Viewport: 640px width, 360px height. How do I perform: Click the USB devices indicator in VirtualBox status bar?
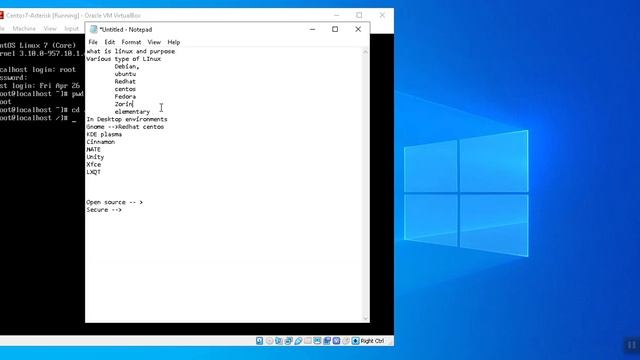298,341
